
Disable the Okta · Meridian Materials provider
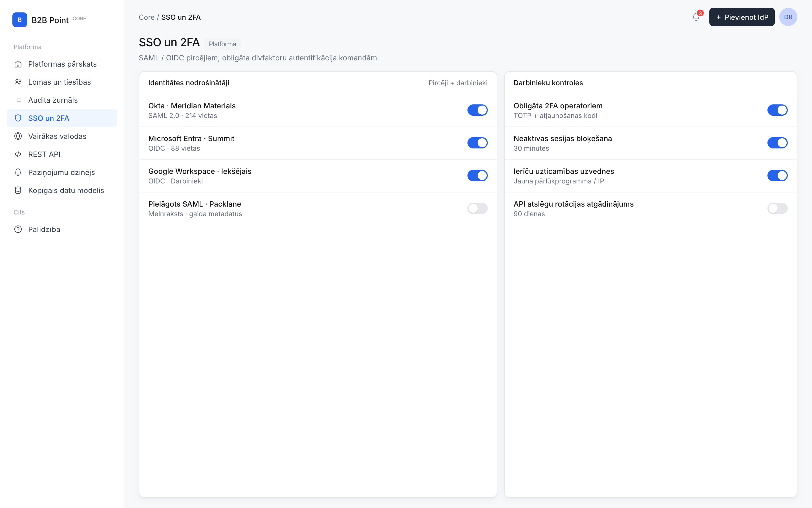point(477,110)
